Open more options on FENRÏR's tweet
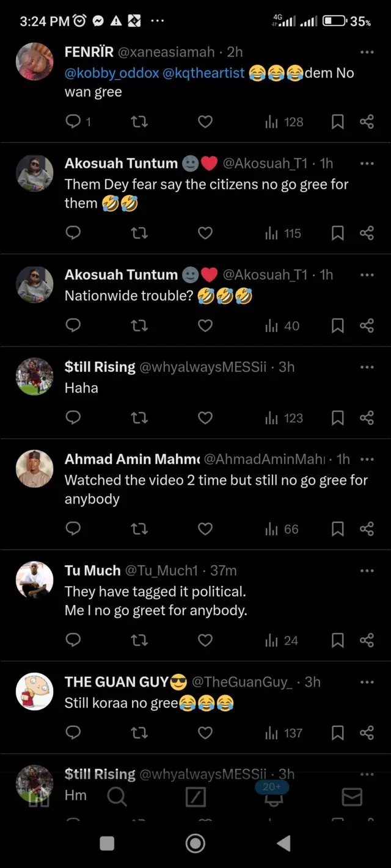The width and height of the screenshot is (391, 868). coord(367,52)
